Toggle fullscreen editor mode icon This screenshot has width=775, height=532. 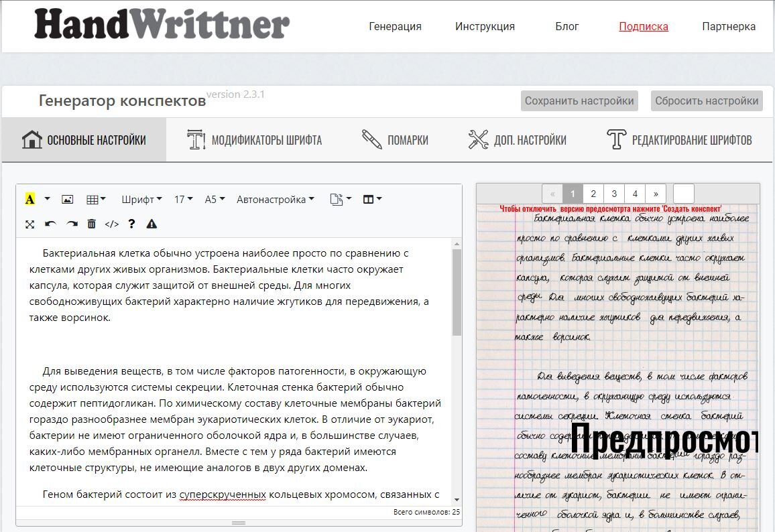point(29,224)
